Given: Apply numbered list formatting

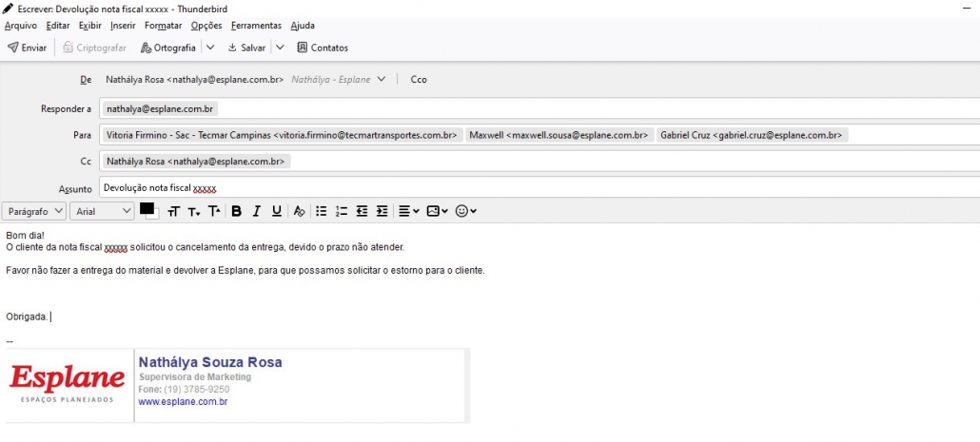Looking at the screenshot, I should [342, 211].
